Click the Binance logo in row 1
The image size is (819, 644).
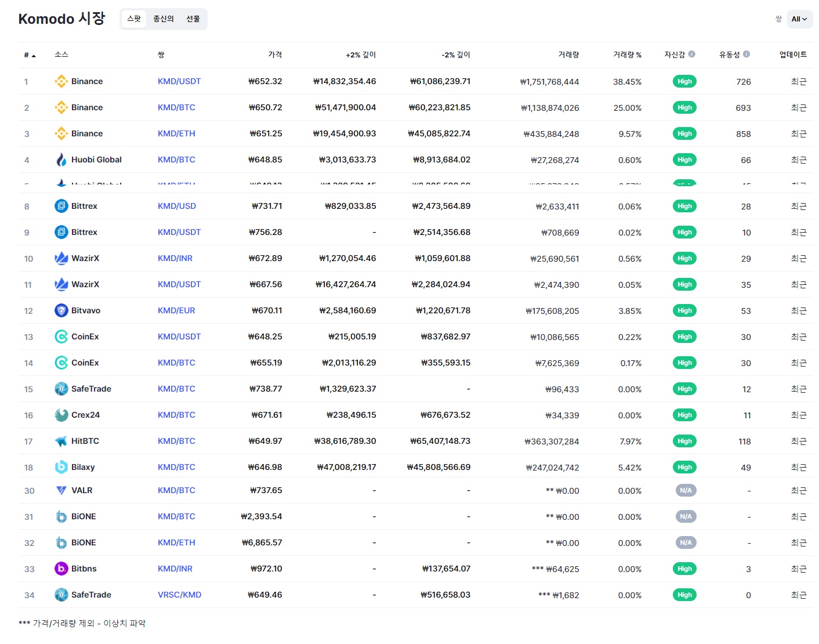coord(61,81)
